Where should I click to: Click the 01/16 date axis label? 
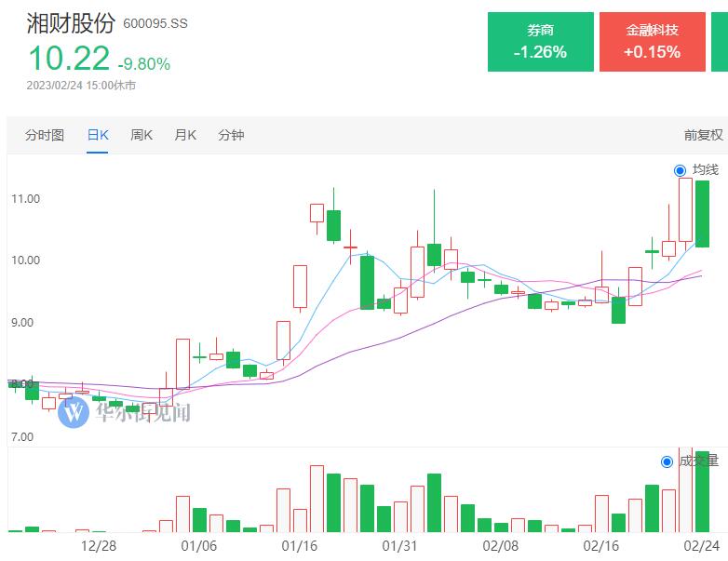300,546
